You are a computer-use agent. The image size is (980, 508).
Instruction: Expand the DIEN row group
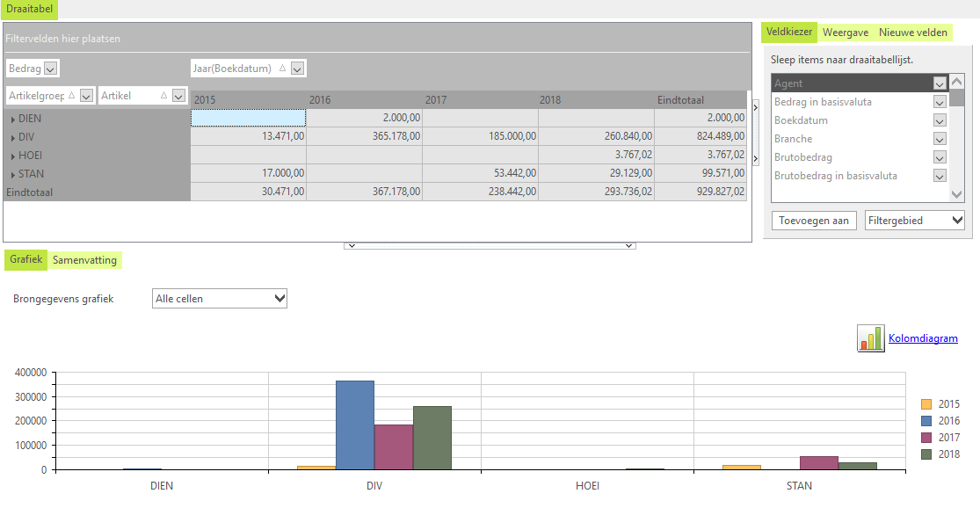(x=13, y=120)
